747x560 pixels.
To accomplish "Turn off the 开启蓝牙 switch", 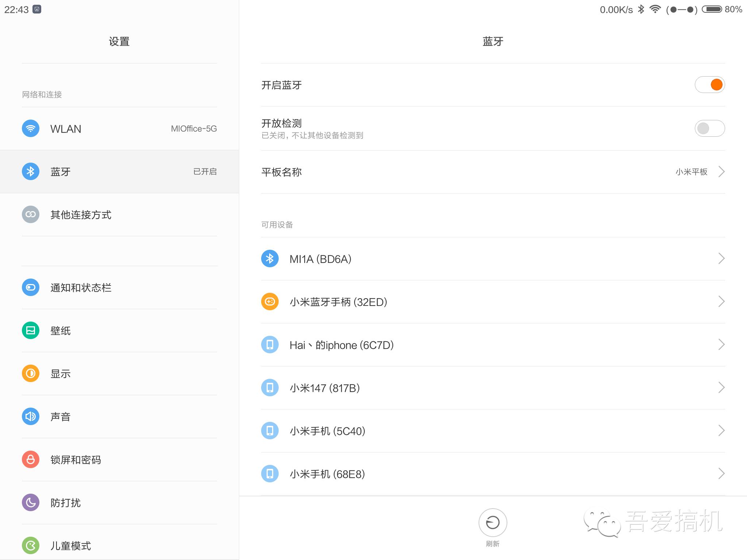I will 709,85.
